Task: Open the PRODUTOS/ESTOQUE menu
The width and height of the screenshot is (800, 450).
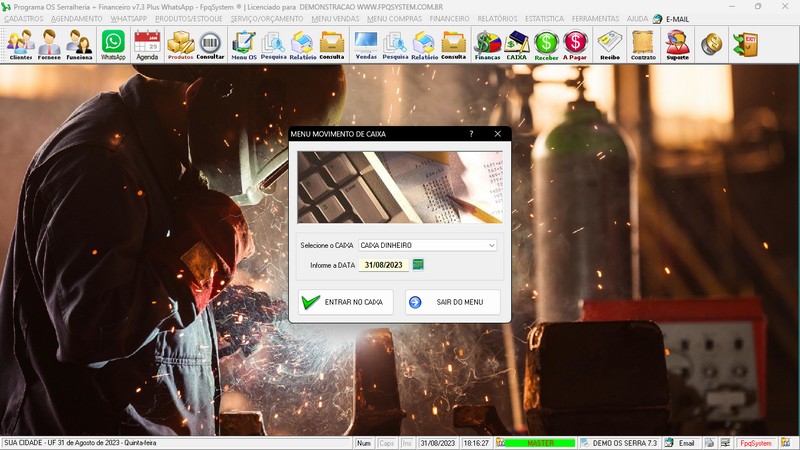Action: 189,18
